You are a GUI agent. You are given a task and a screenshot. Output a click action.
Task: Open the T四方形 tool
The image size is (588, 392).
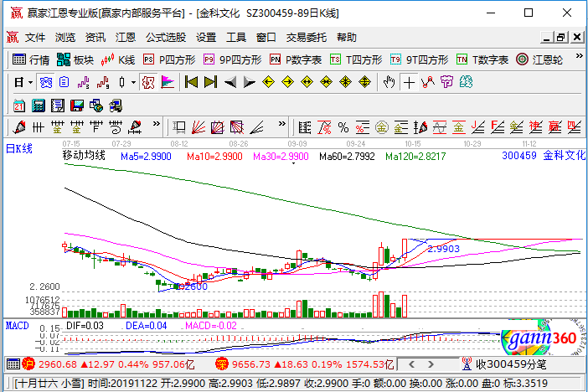click(355, 59)
